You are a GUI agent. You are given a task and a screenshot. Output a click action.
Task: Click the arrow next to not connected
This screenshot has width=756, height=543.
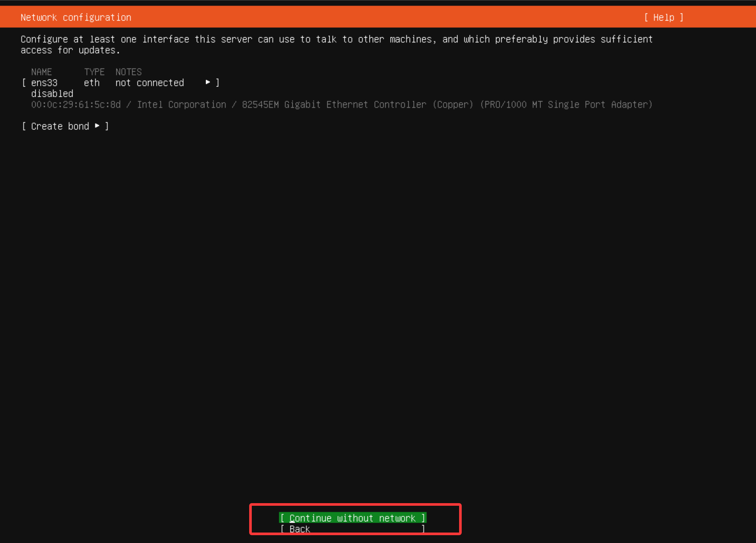tap(208, 82)
